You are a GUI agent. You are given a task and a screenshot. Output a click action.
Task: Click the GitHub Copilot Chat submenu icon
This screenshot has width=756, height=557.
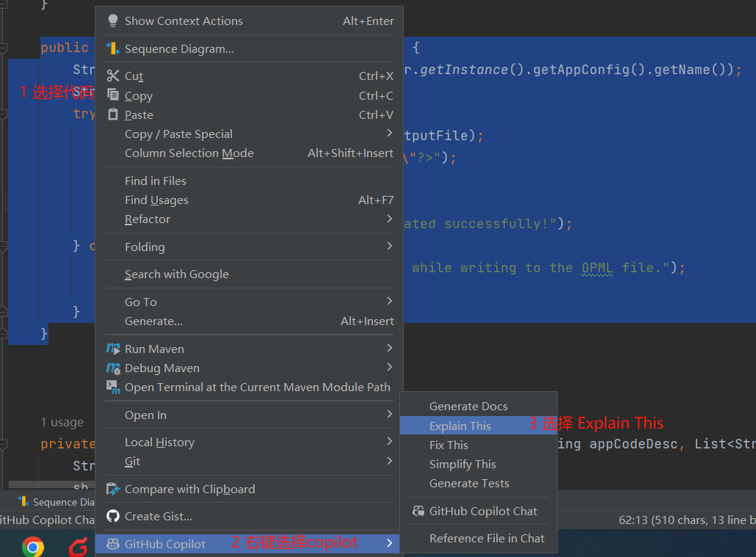tap(418, 511)
